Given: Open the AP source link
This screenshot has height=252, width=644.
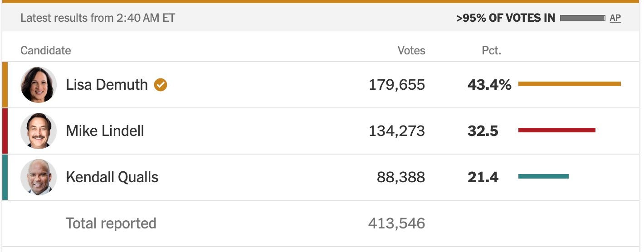Looking at the screenshot, I should tap(615, 18).
